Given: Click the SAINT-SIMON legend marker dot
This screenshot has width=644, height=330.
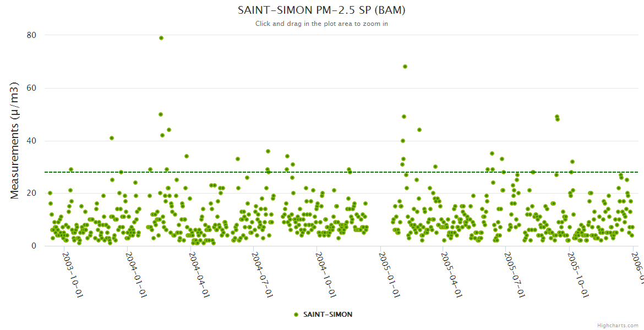Looking at the screenshot, I should coord(296,315).
